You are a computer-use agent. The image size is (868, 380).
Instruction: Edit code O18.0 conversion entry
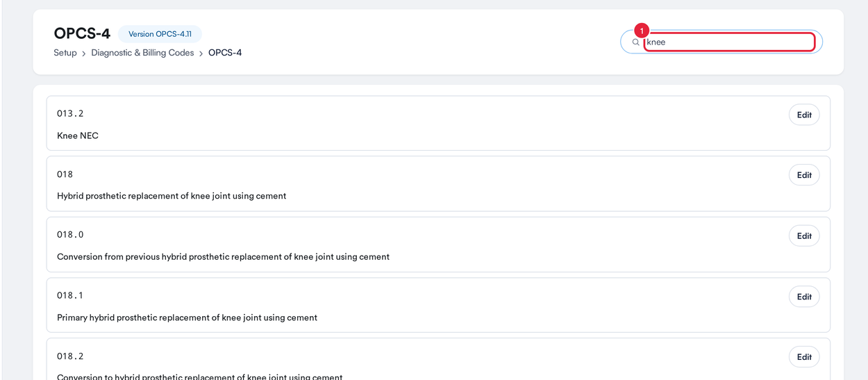(804, 236)
